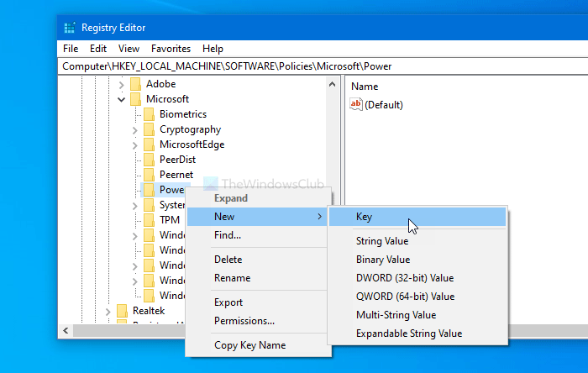Click the (Default) string value icon

tap(356, 104)
